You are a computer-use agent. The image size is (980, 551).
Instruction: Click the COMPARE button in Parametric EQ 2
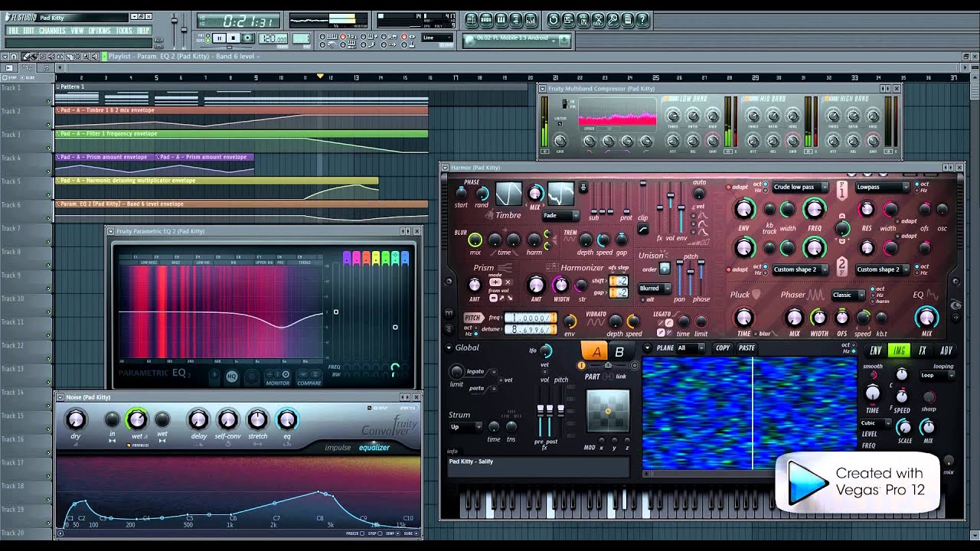(x=309, y=378)
